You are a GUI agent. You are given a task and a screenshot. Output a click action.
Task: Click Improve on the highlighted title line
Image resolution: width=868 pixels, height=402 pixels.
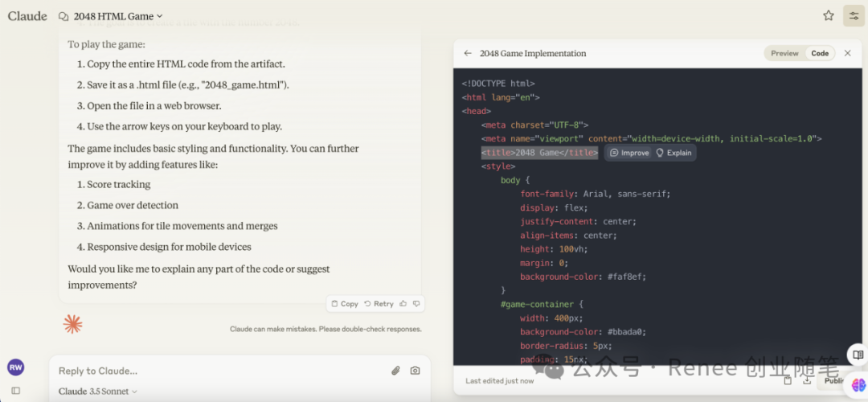629,153
